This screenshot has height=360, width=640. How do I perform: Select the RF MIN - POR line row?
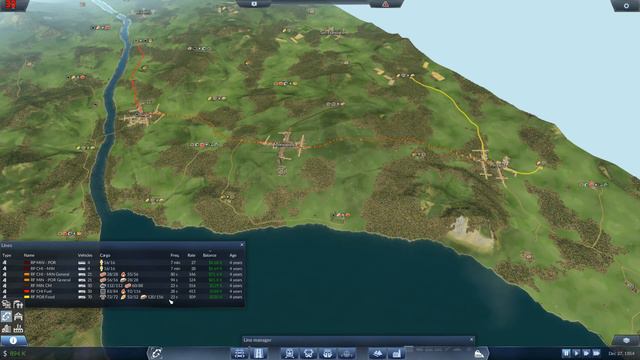coord(122,263)
